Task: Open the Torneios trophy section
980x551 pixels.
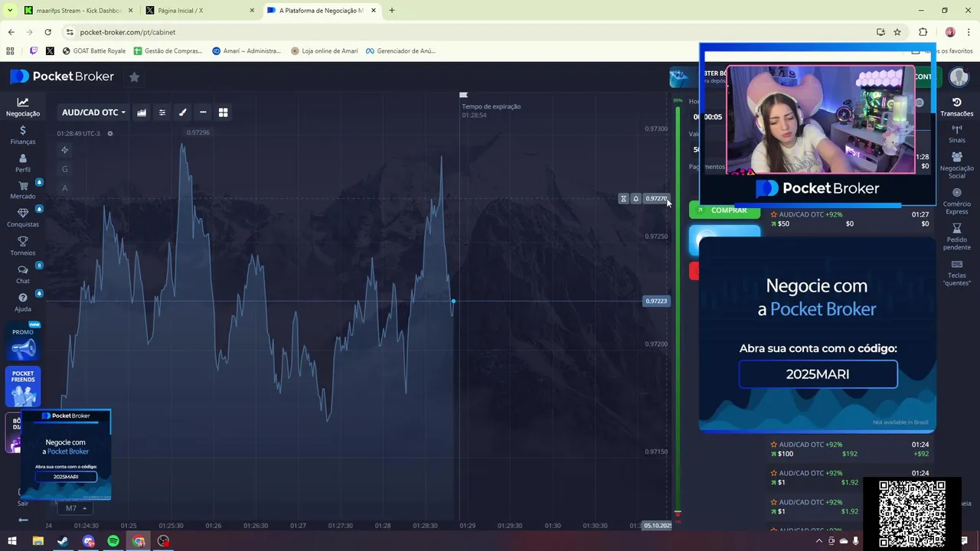Action: (x=23, y=246)
